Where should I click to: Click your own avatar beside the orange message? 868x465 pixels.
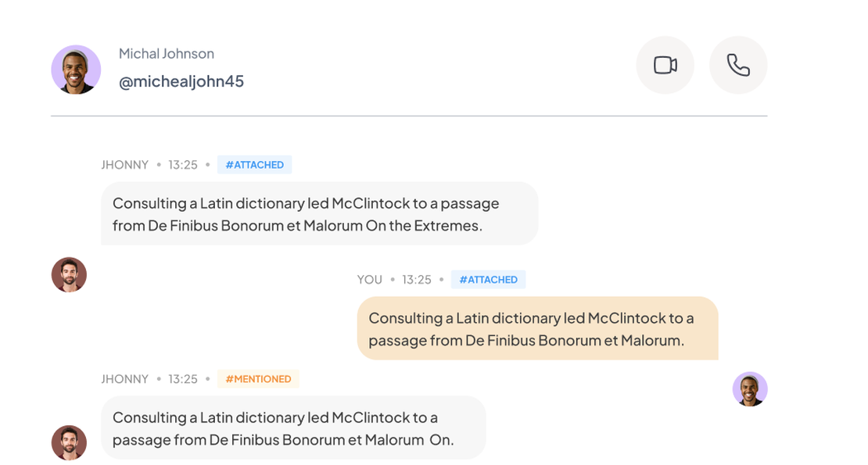click(750, 389)
